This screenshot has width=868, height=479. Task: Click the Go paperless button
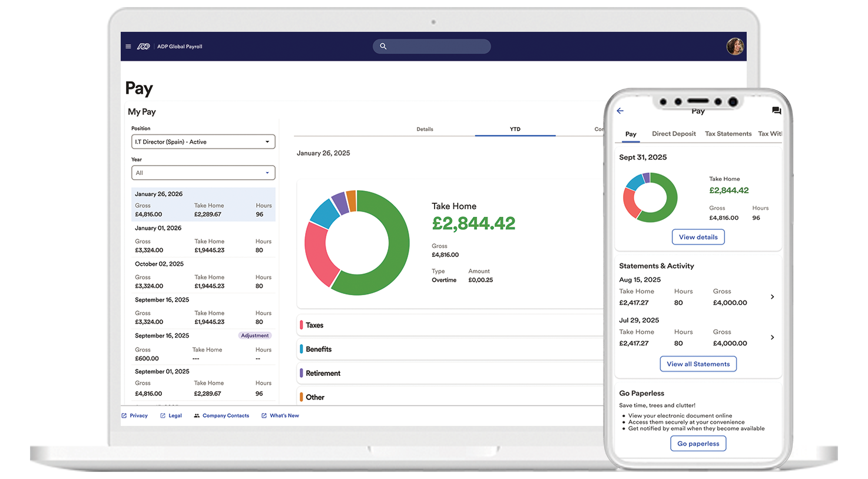pos(698,444)
